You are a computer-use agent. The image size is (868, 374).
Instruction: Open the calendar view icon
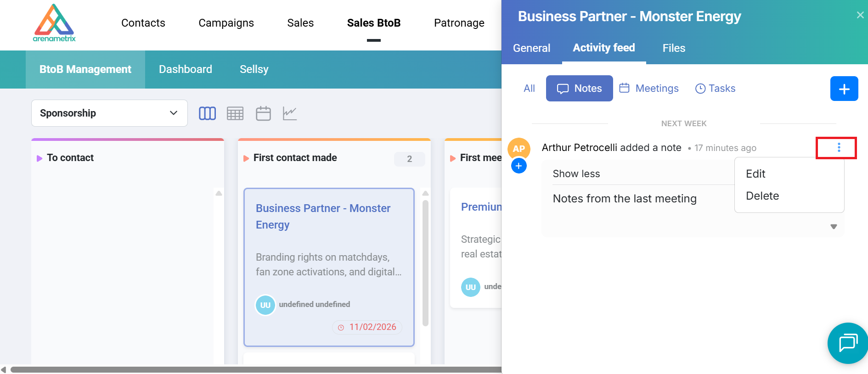pyautogui.click(x=263, y=113)
